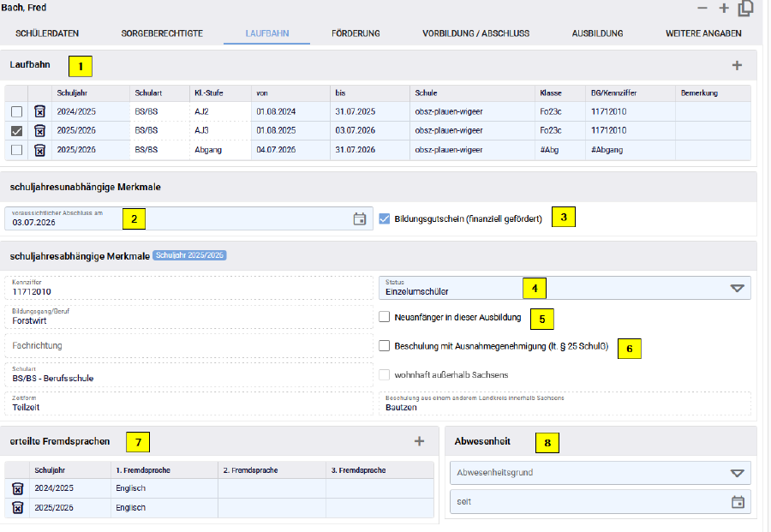Select the checkbox for the 2024/2025 row
Image resolution: width=771 pixels, height=532 pixels.
coord(17,111)
